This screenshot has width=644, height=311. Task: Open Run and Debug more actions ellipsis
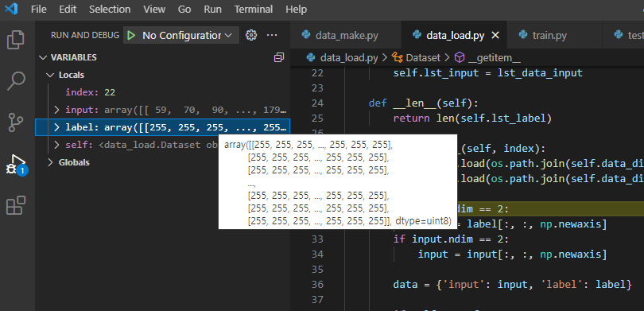(272, 35)
